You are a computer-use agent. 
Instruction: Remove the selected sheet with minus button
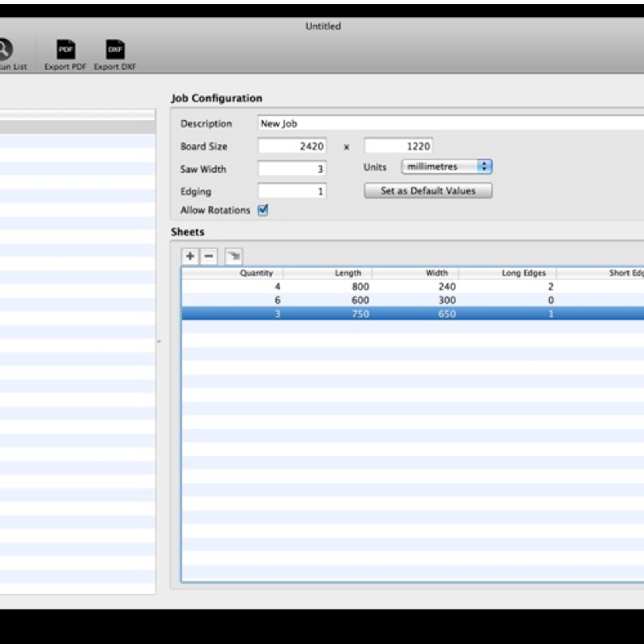pos(209,256)
